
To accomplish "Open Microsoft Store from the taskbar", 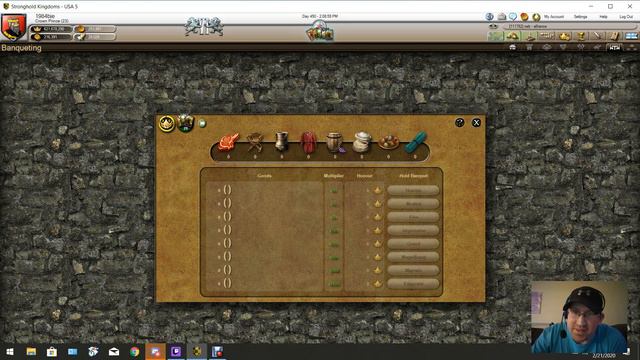I will (x=52, y=351).
